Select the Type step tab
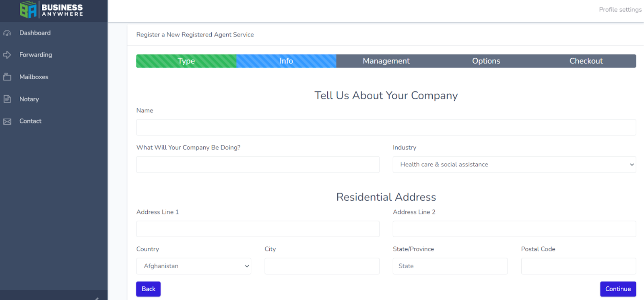The height and width of the screenshot is (300, 644). click(186, 61)
